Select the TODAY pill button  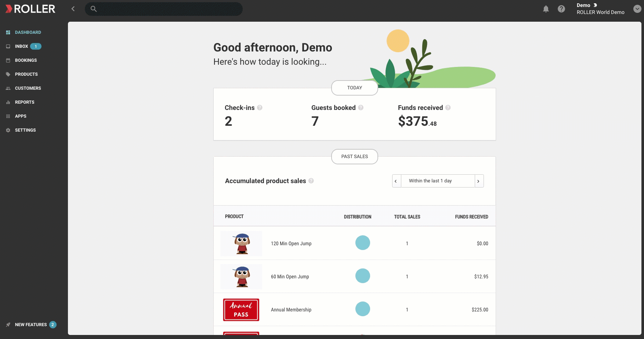point(355,88)
